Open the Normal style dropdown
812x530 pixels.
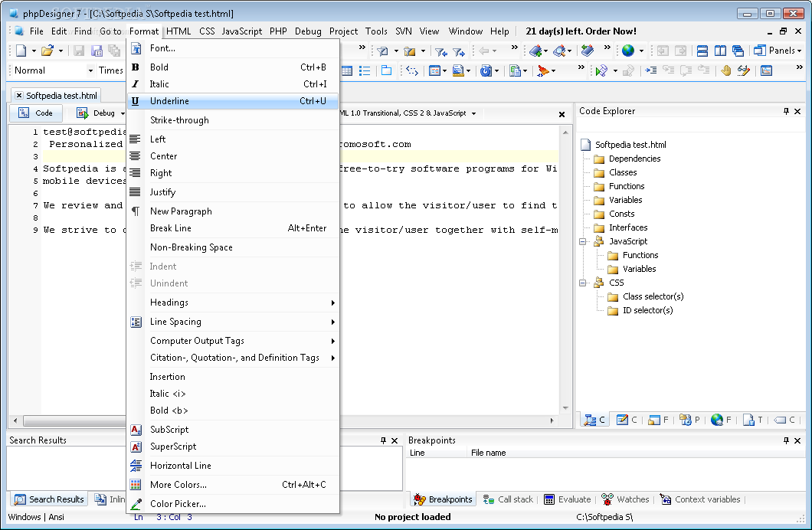pos(90,70)
